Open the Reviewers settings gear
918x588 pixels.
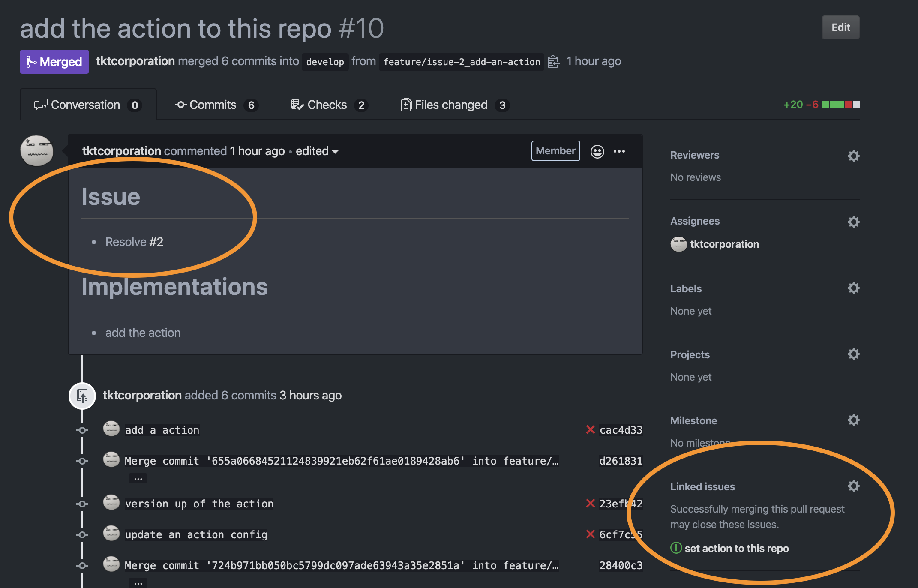point(853,156)
